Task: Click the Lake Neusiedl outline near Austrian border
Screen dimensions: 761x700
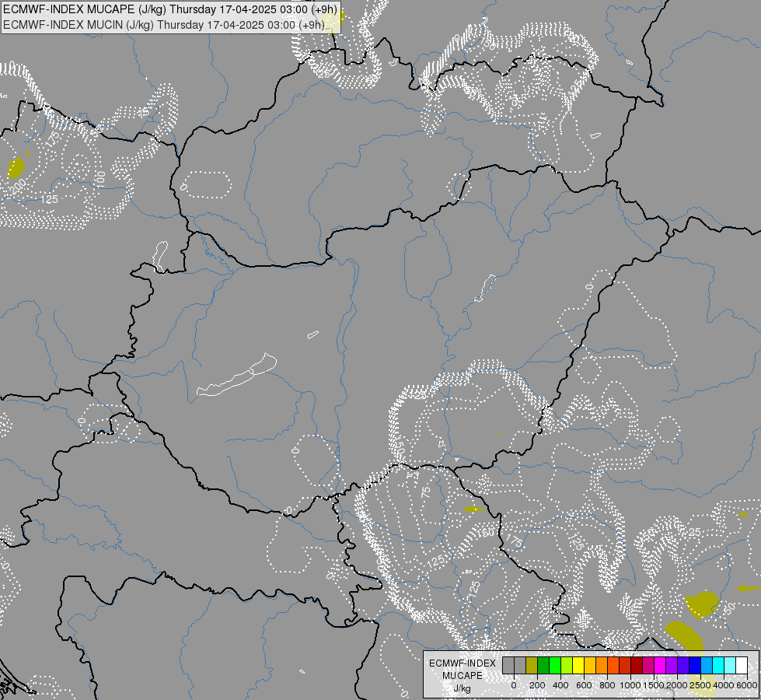Action: pyautogui.click(x=161, y=257)
